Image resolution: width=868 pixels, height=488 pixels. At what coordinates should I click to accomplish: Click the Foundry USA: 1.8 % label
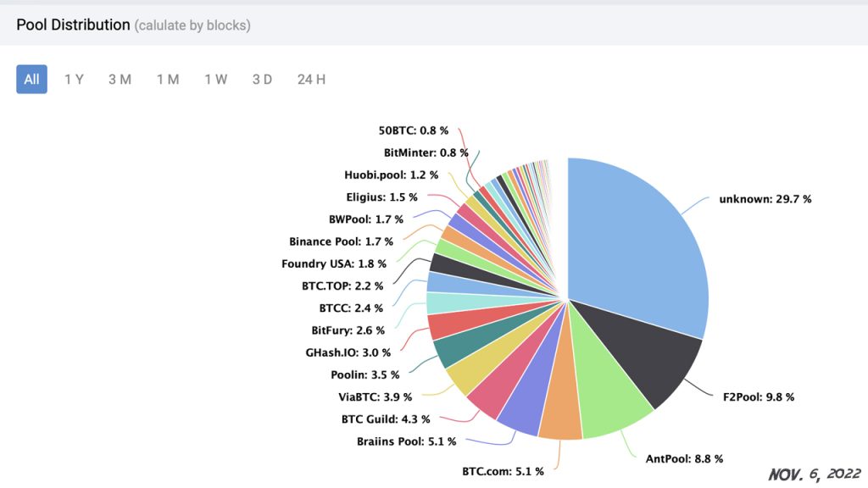coord(333,263)
